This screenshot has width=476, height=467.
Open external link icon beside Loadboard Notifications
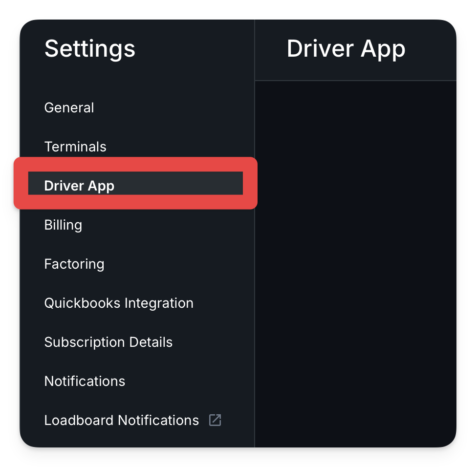215,420
